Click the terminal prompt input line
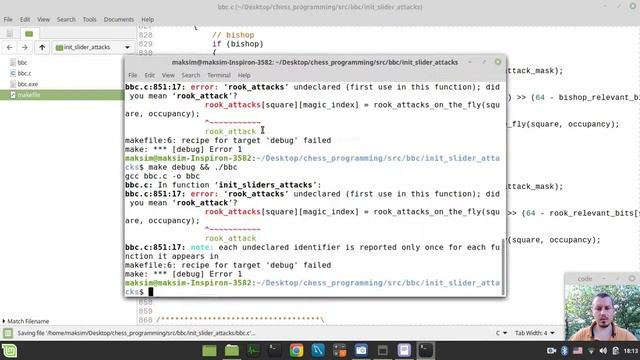Screen dimensions: 640x360 tap(314, 292)
